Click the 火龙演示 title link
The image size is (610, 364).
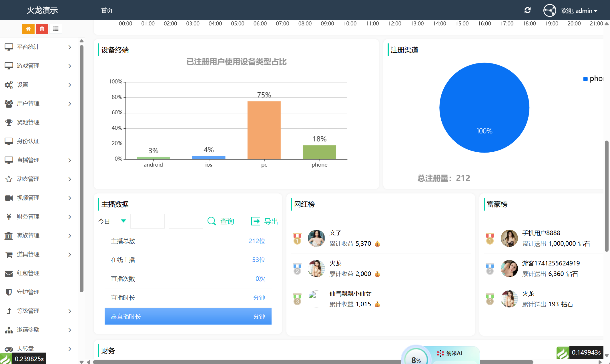pyautogui.click(x=42, y=10)
